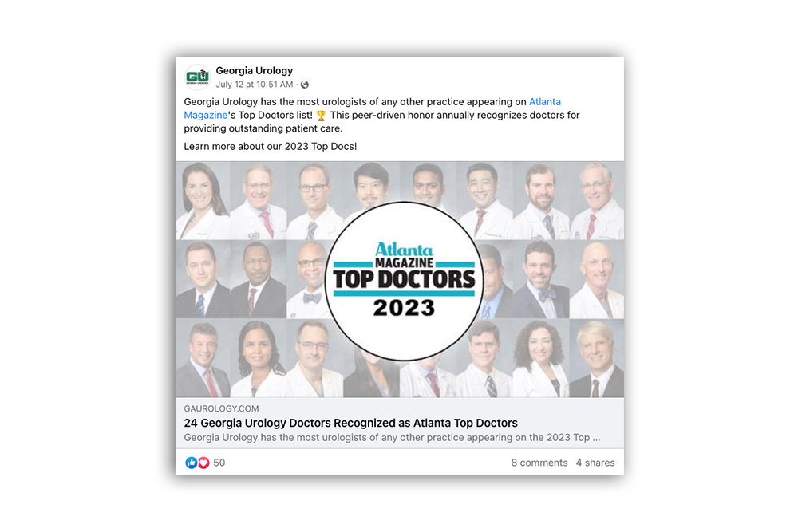Viewport: 798px width, 532px height.
Task: Open the 24 Georgia Urology Doctors headline
Action: coord(350,423)
